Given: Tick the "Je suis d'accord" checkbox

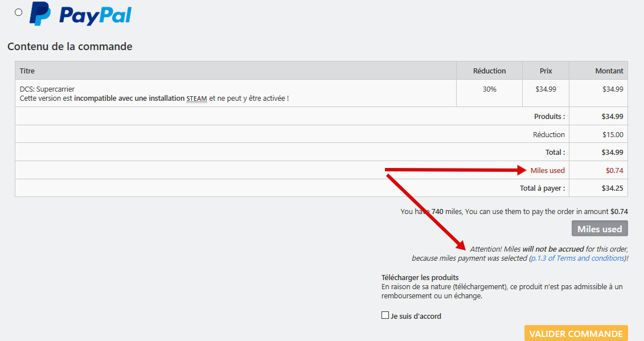Looking at the screenshot, I should [385, 315].
